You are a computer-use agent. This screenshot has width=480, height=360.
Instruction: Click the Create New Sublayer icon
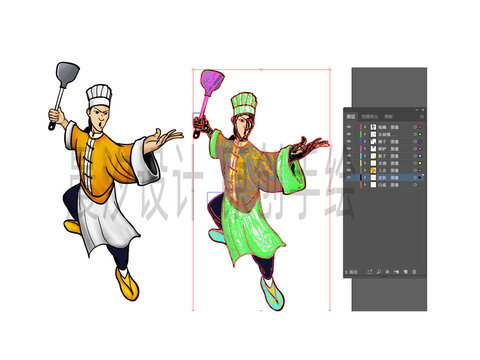[x=396, y=272]
